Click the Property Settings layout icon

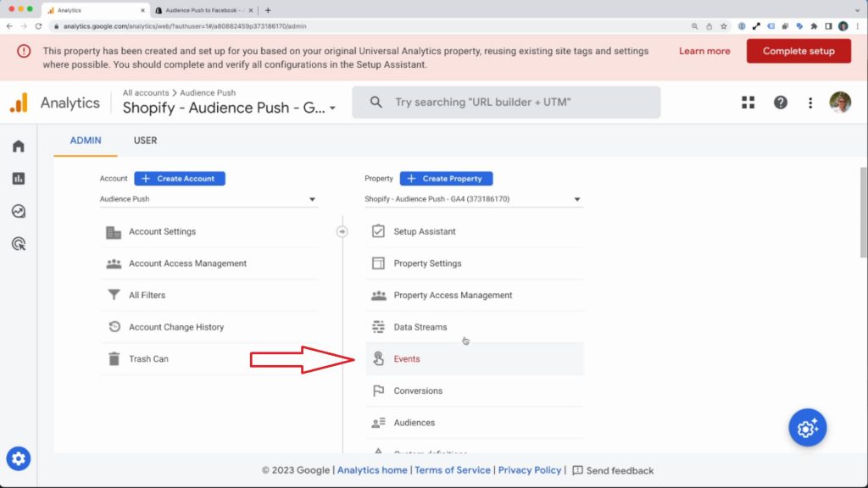[x=378, y=263]
